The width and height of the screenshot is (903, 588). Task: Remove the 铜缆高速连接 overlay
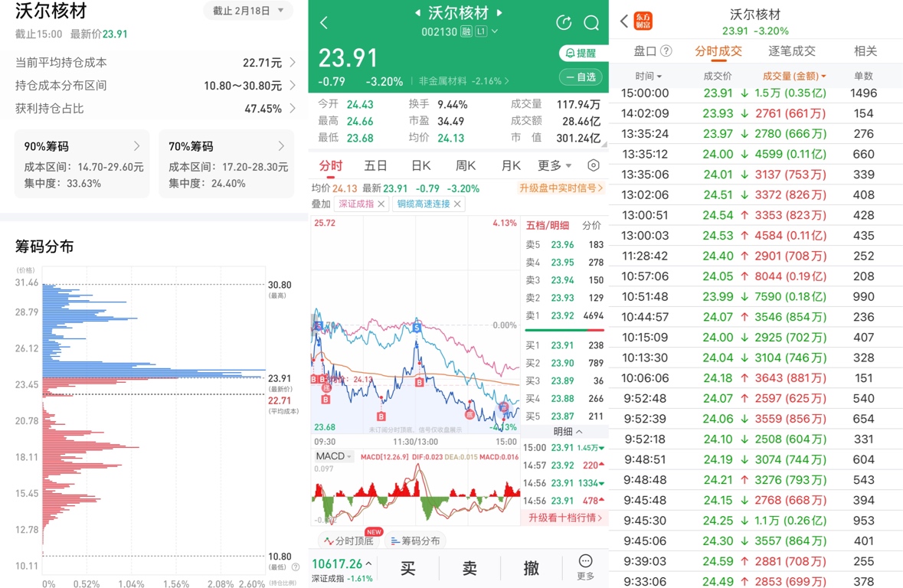pyautogui.click(x=457, y=204)
